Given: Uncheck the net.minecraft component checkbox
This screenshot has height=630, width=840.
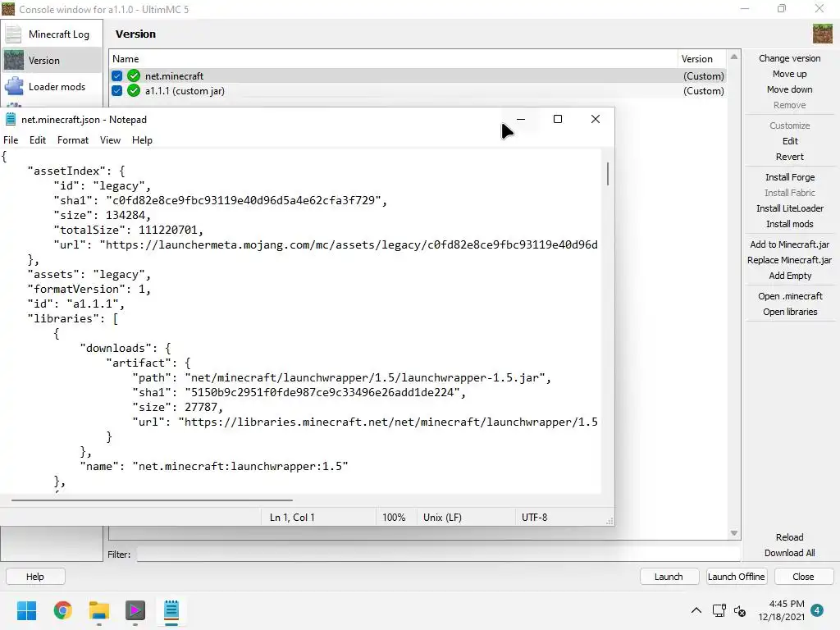Looking at the screenshot, I should (x=116, y=76).
